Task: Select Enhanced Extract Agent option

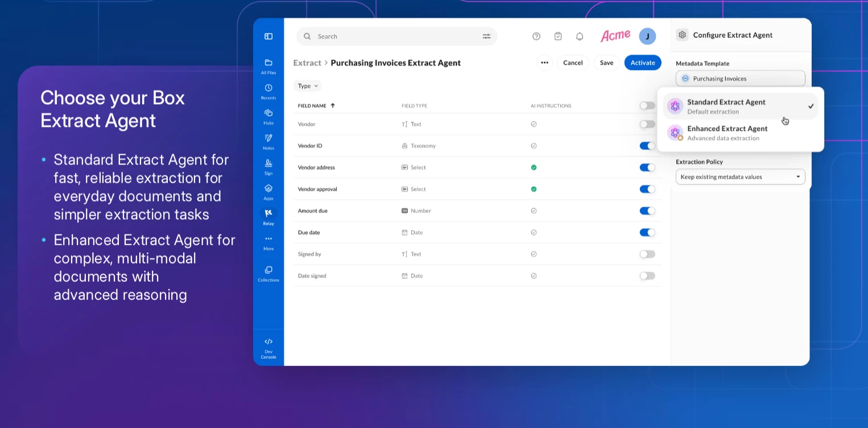Action: tap(740, 133)
